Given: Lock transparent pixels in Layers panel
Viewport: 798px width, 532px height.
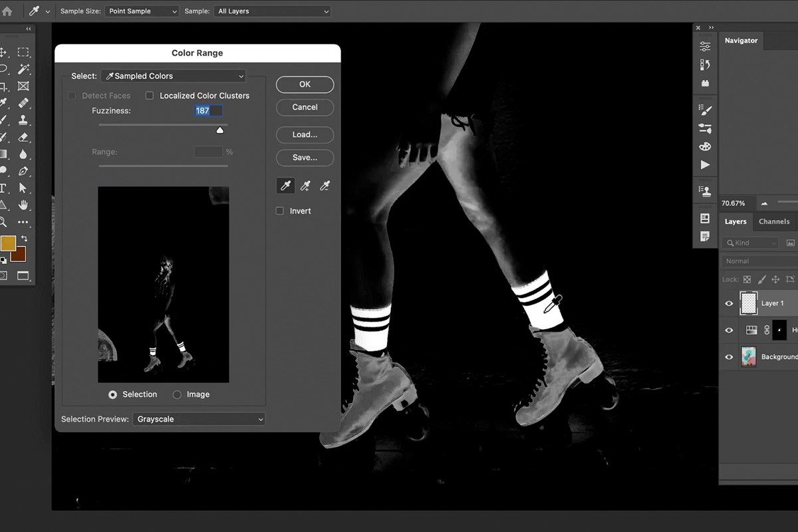Looking at the screenshot, I should point(747,279).
